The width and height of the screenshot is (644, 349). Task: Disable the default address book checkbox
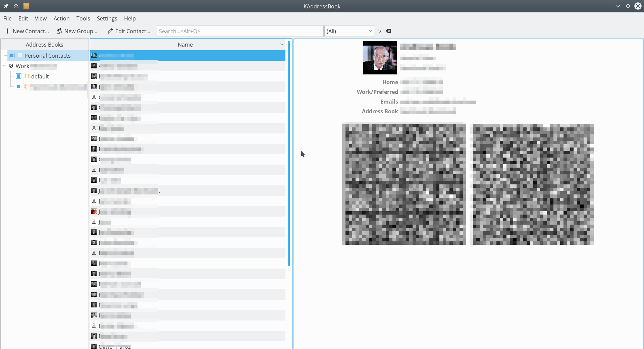pyautogui.click(x=18, y=76)
